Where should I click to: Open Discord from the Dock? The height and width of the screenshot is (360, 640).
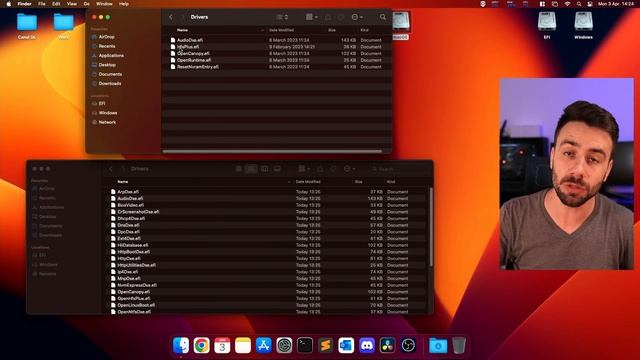click(367, 346)
